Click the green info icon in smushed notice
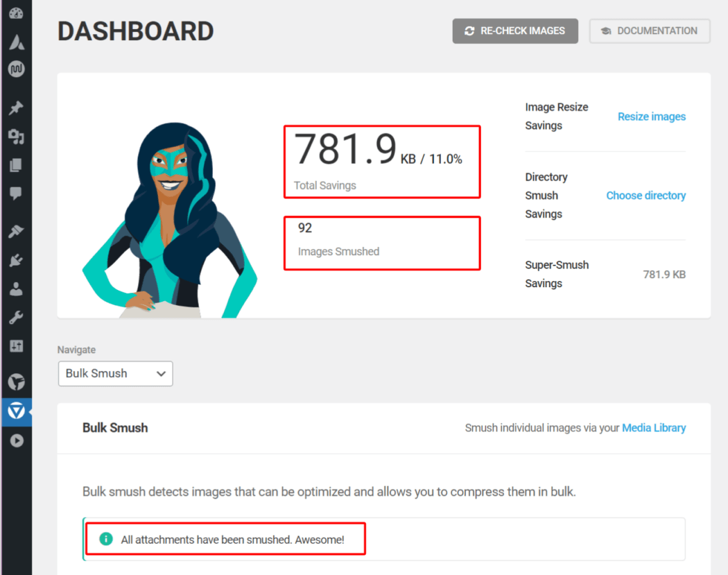Screen dimensions: 728x575 pos(106,539)
